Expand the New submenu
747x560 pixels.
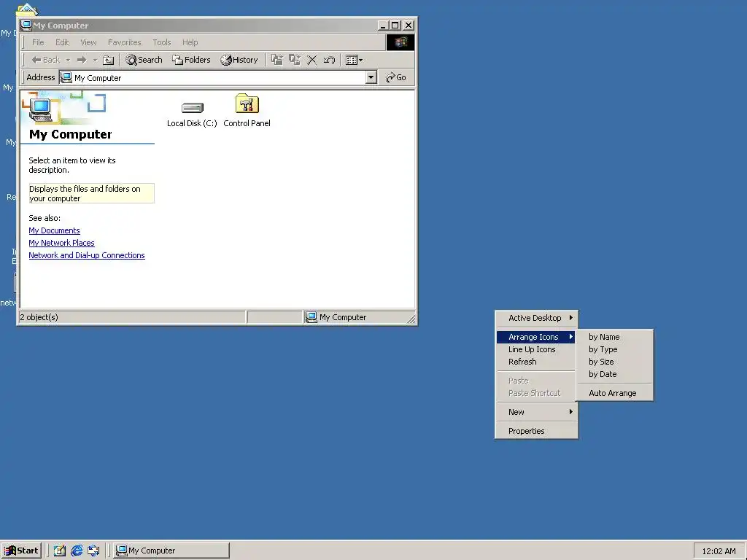click(536, 412)
